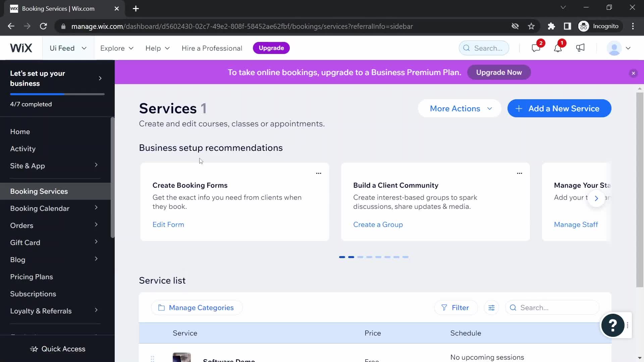This screenshot has width=644, height=362.
Task: Close the upgrade banner notification
Action: click(x=633, y=72)
